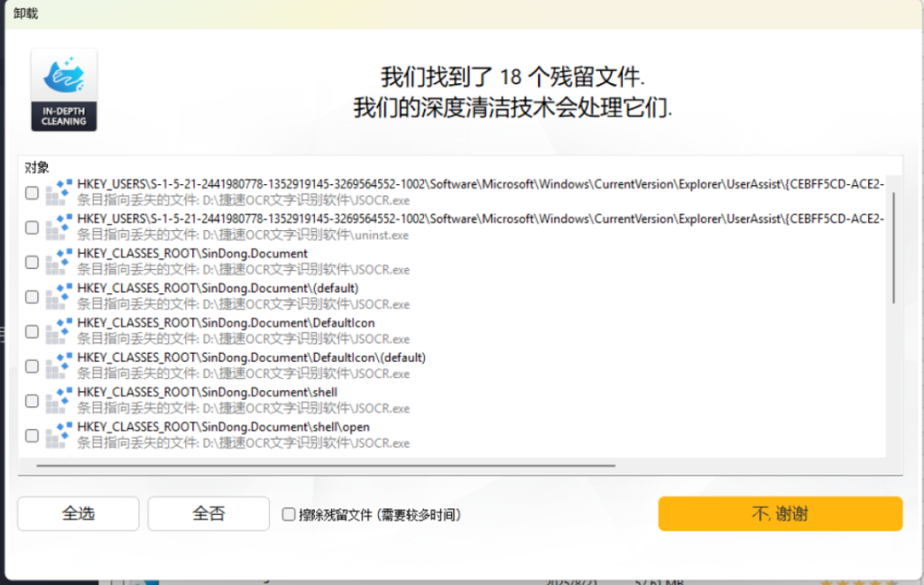Click the yellow 不,谢谢 button
Viewport: 924px width, 585px height.
click(780, 513)
